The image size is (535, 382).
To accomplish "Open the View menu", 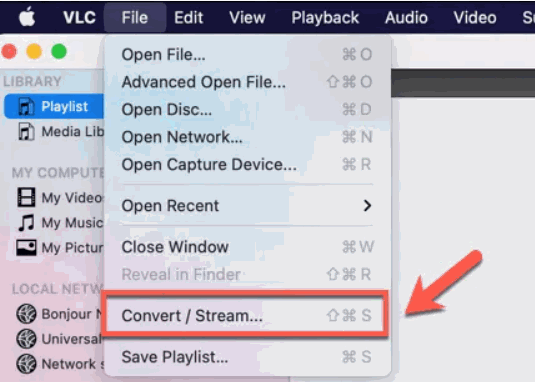I will [x=247, y=17].
